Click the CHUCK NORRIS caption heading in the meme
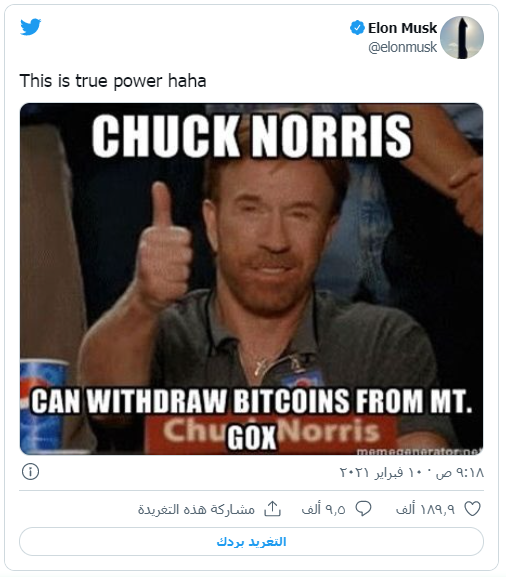The width and height of the screenshot is (506, 577). [252, 135]
